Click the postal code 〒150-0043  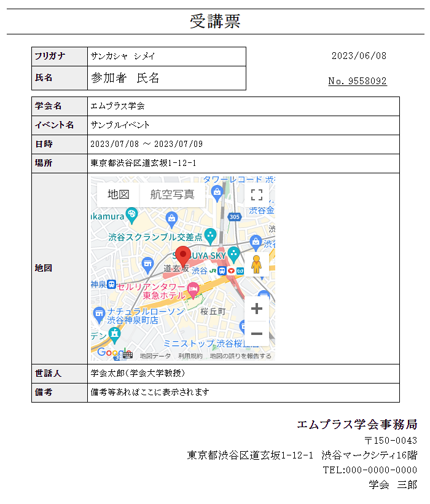pos(391,440)
